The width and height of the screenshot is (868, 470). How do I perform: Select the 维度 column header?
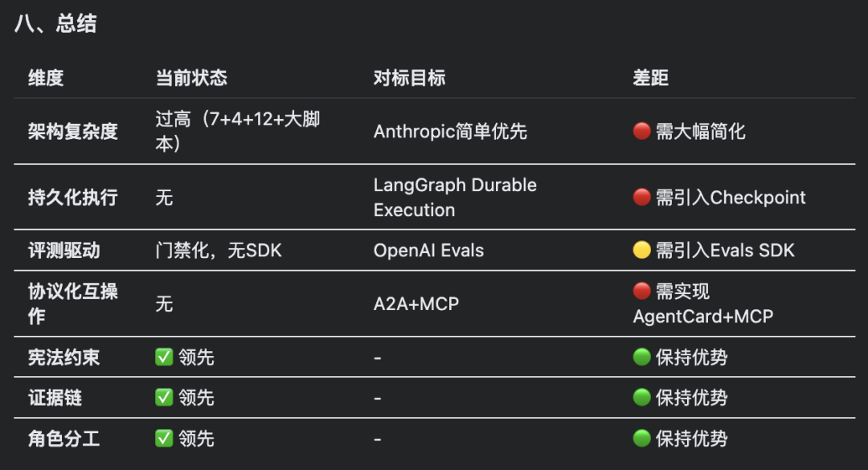click(46, 77)
